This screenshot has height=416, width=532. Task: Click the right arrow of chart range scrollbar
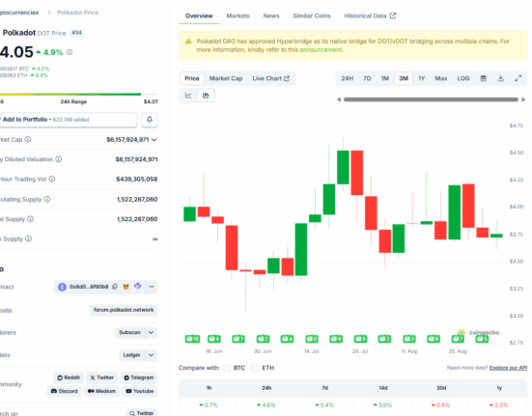(523, 99)
